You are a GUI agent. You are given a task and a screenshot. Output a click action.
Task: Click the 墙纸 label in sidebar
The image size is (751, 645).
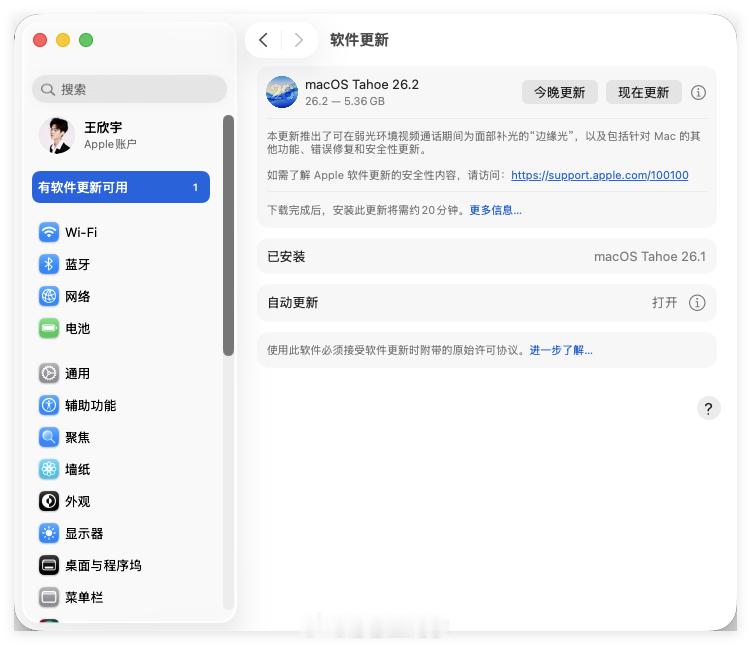click(78, 469)
